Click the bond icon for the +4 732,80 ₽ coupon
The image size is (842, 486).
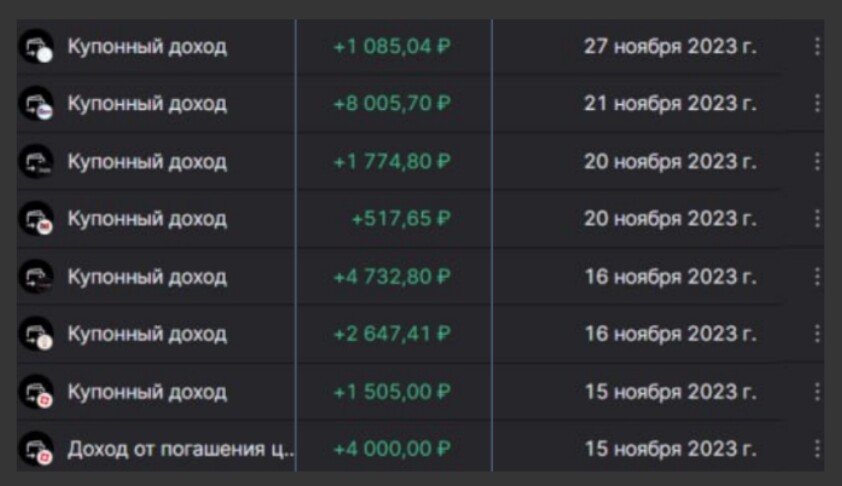click(36, 277)
